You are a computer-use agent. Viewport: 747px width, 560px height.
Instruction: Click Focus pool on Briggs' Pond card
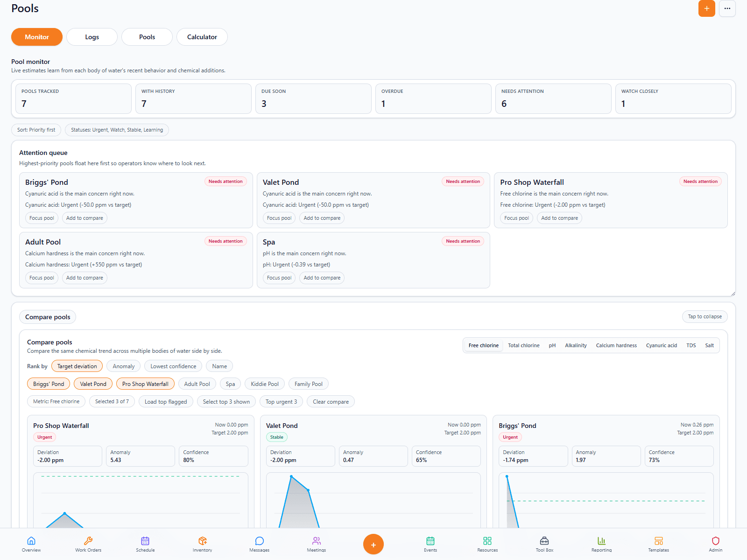(x=42, y=218)
